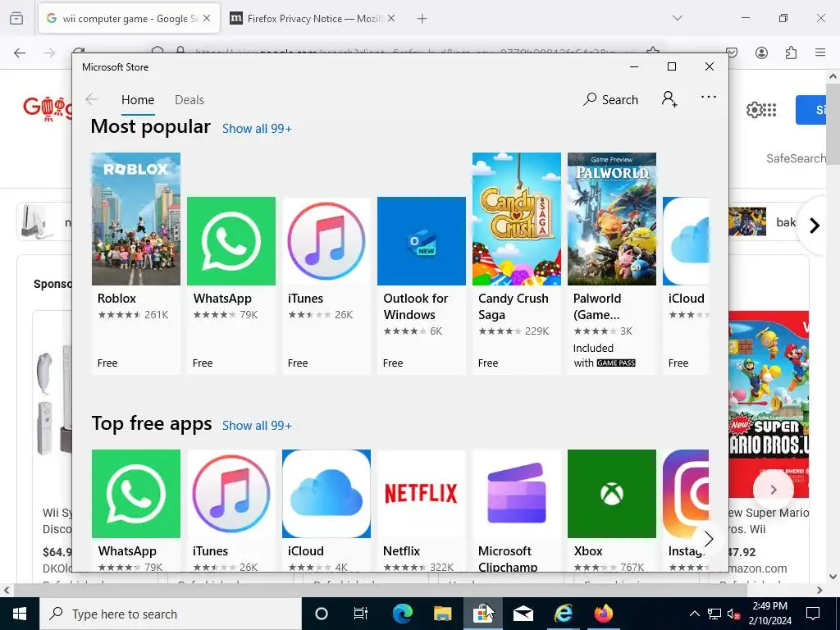Open the Palworld Game Preview tile
Screen dimensions: 840x630
tap(612, 263)
